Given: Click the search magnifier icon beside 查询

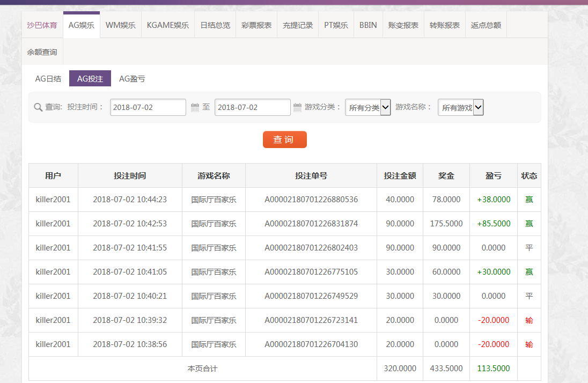Looking at the screenshot, I should click(x=38, y=107).
